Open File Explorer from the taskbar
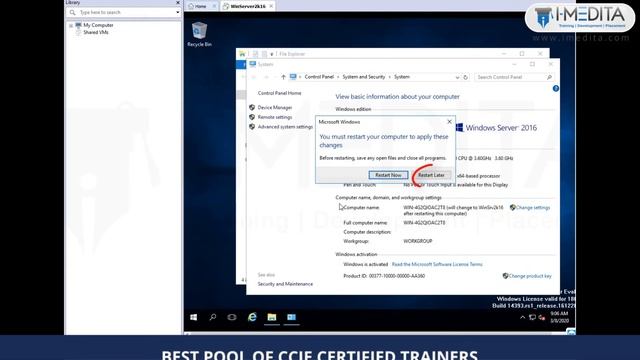The height and width of the screenshot is (360, 640). pyautogui.click(x=272, y=317)
